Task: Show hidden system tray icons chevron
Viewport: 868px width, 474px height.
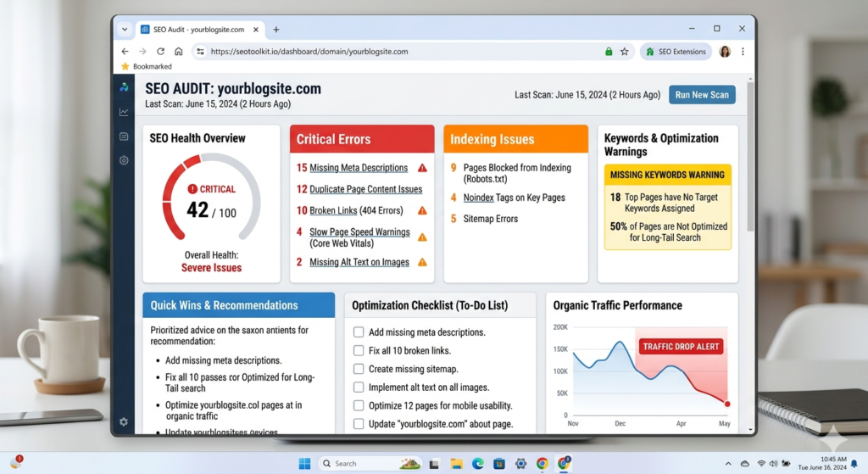Action: 728,464
